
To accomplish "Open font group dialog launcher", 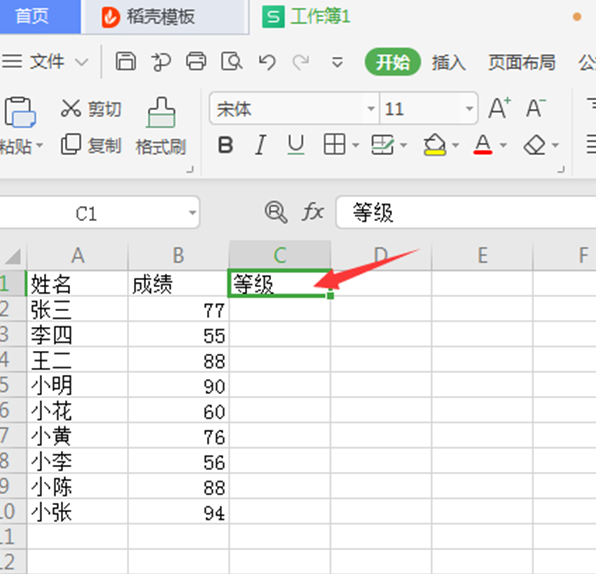I will click(x=561, y=170).
